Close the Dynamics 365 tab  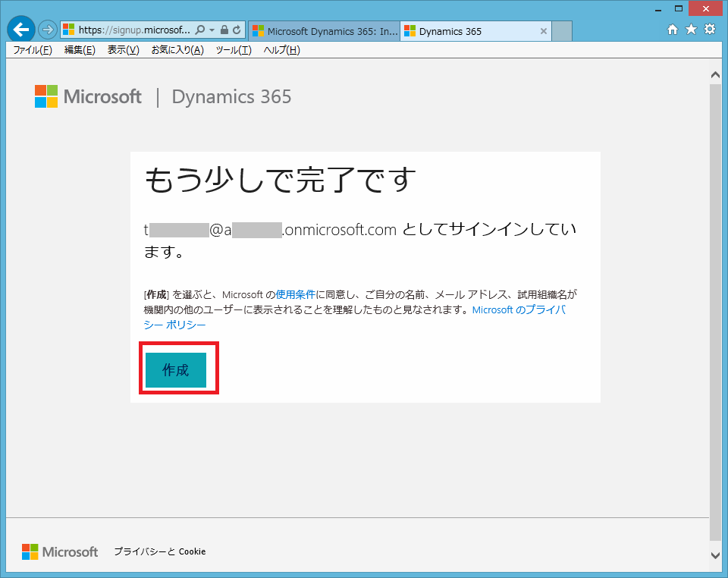pos(543,31)
